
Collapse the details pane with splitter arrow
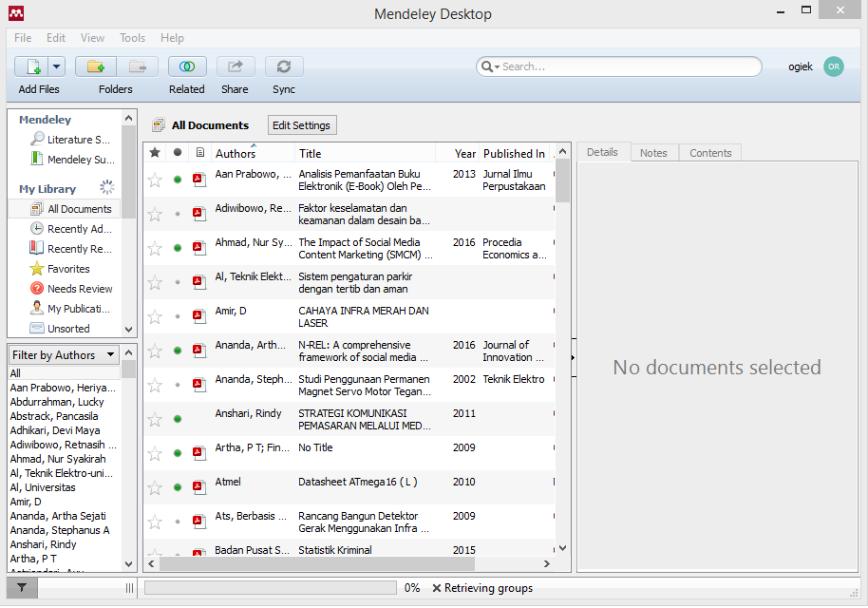pyautogui.click(x=573, y=358)
